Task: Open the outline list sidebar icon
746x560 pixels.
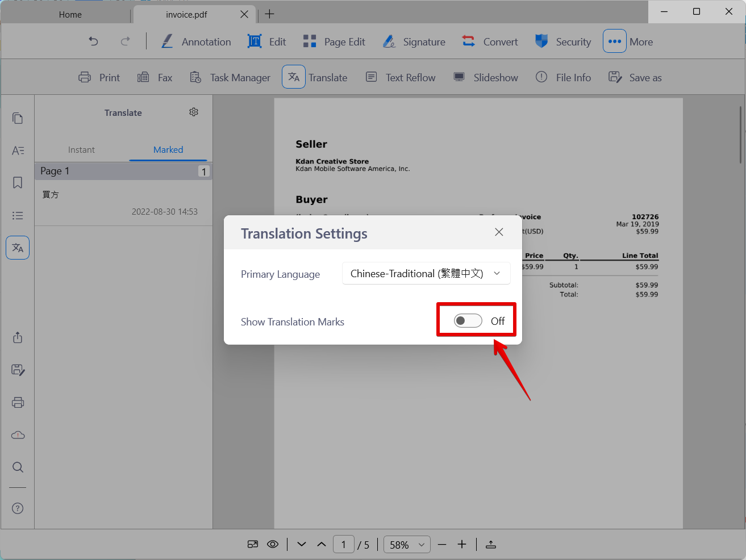Action: click(x=18, y=215)
